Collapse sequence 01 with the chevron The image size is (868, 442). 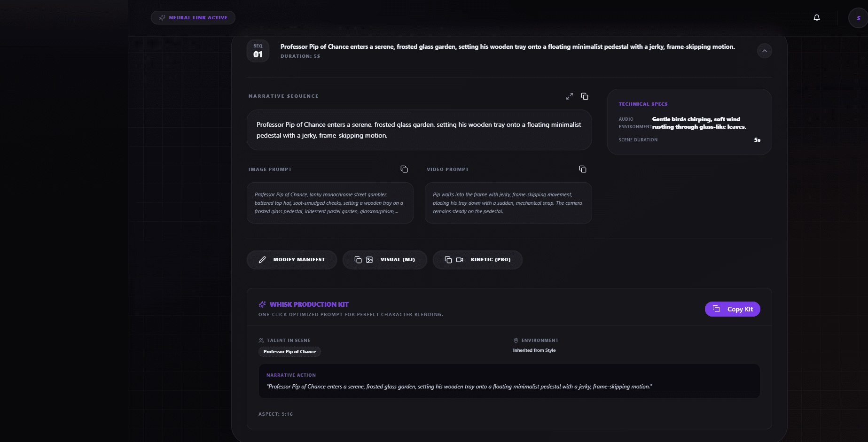click(x=764, y=51)
